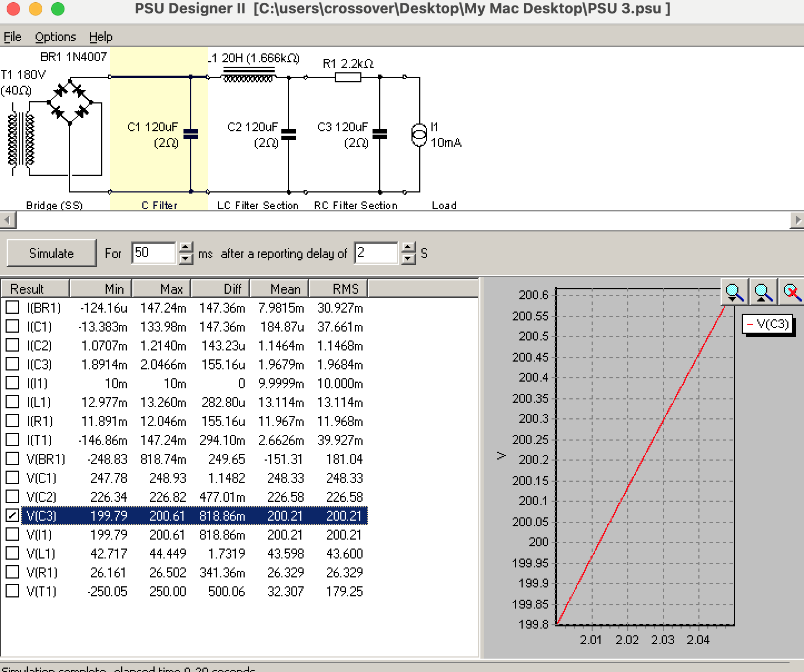
Task: Decrease simulation duration with down stepper
Action: tap(186, 259)
